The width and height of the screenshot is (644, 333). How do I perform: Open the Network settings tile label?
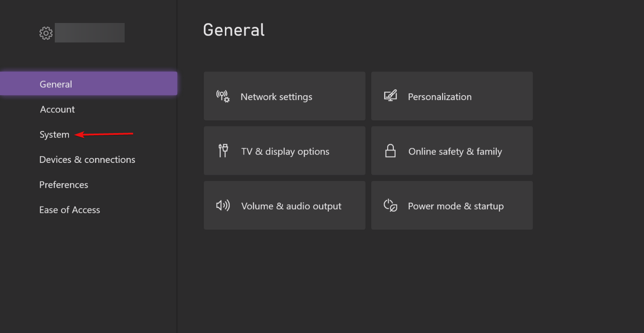(x=276, y=97)
